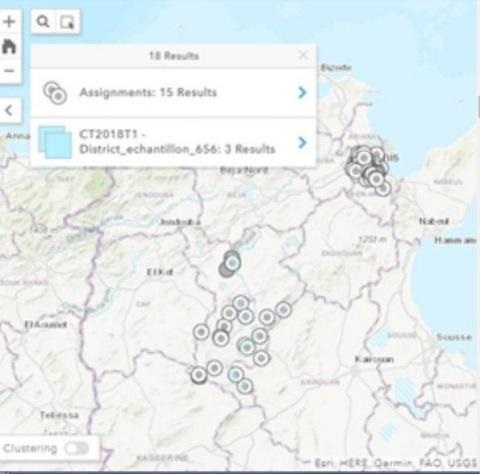This screenshot has height=474, width=480.
Task: Click the blue assignment marker near El Kef
Action: point(232,263)
